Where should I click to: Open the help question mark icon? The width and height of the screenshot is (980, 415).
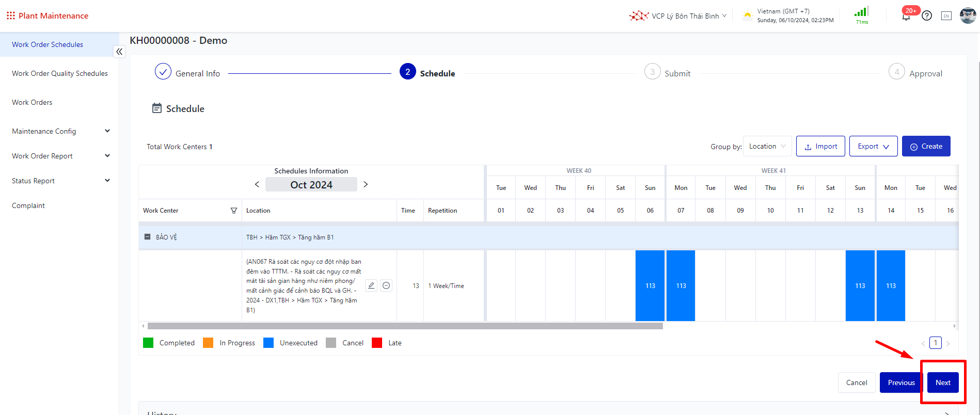(927, 16)
